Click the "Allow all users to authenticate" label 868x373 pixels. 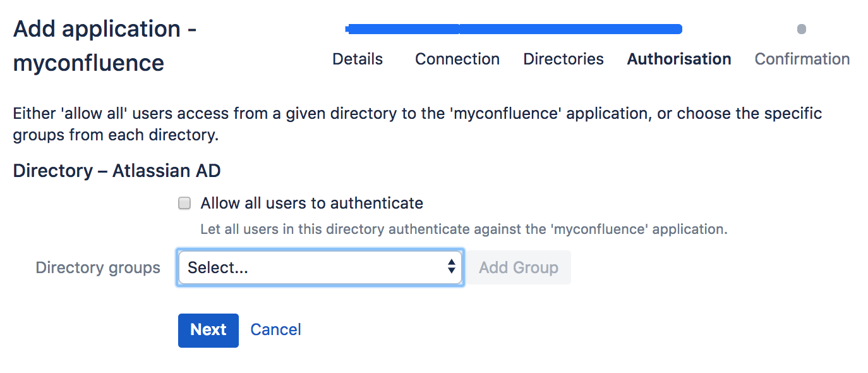coord(311,203)
